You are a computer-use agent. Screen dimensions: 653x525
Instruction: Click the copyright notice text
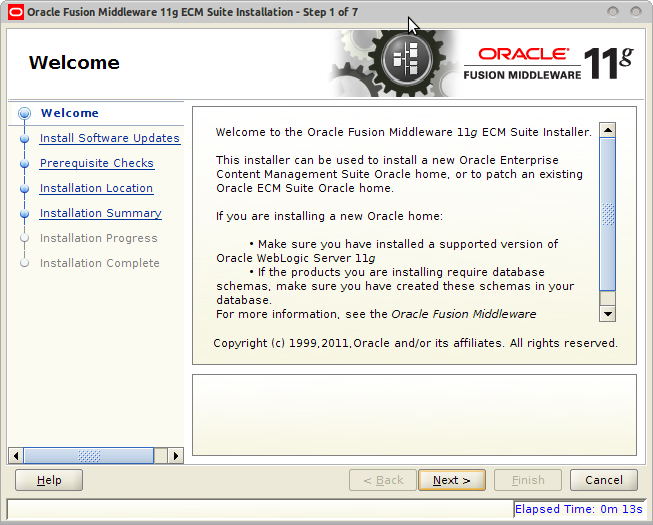(x=415, y=343)
